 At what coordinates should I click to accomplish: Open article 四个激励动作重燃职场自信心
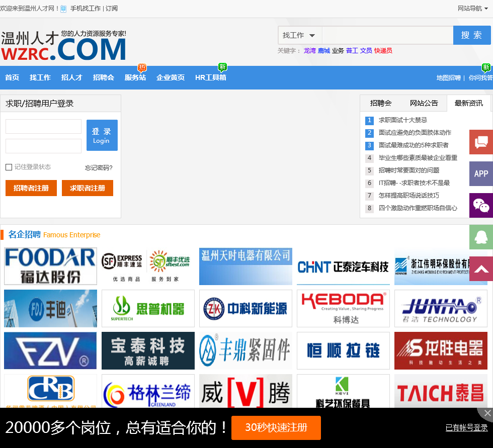click(x=418, y=208)
